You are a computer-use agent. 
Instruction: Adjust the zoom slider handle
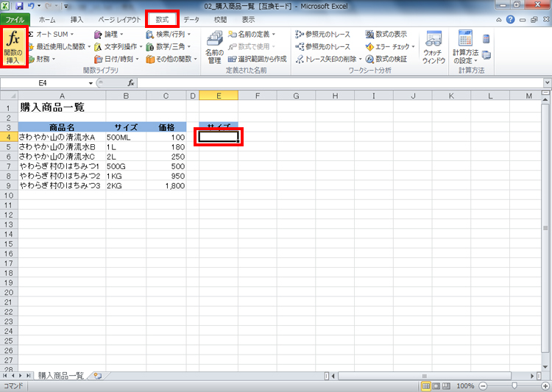pyautogui.click(x=514, y=386)
